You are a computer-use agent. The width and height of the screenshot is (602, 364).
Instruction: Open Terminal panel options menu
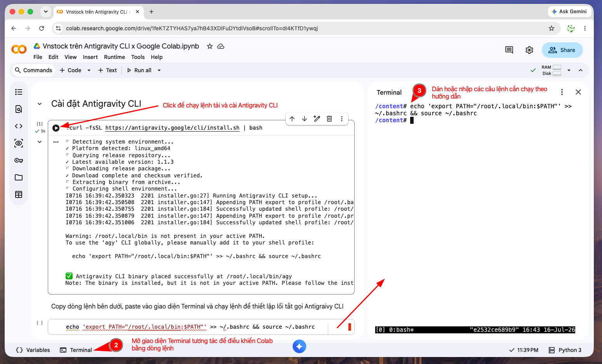coord(562,92)
